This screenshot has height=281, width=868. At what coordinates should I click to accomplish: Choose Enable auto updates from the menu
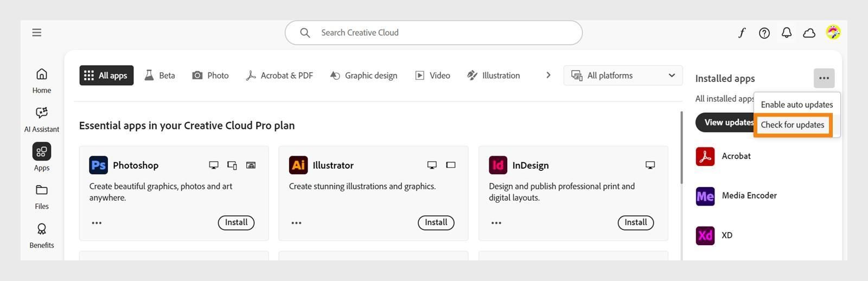796,105
